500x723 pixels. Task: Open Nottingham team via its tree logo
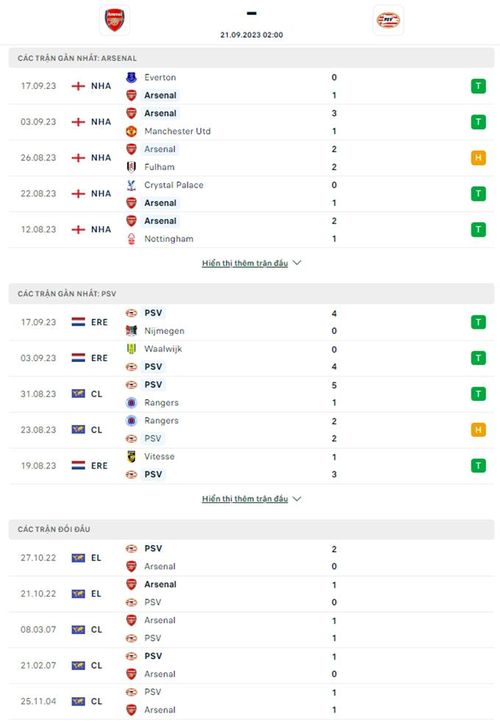(131, 239)
